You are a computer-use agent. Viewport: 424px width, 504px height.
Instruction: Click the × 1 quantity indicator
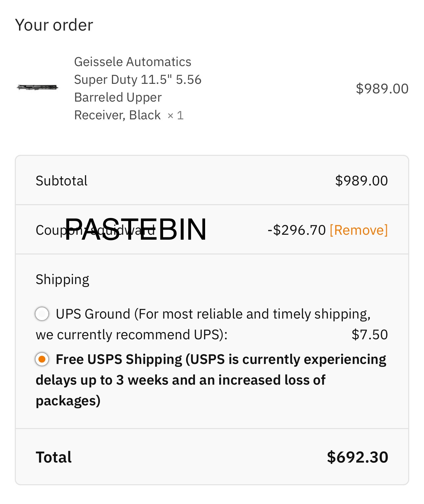176,115
